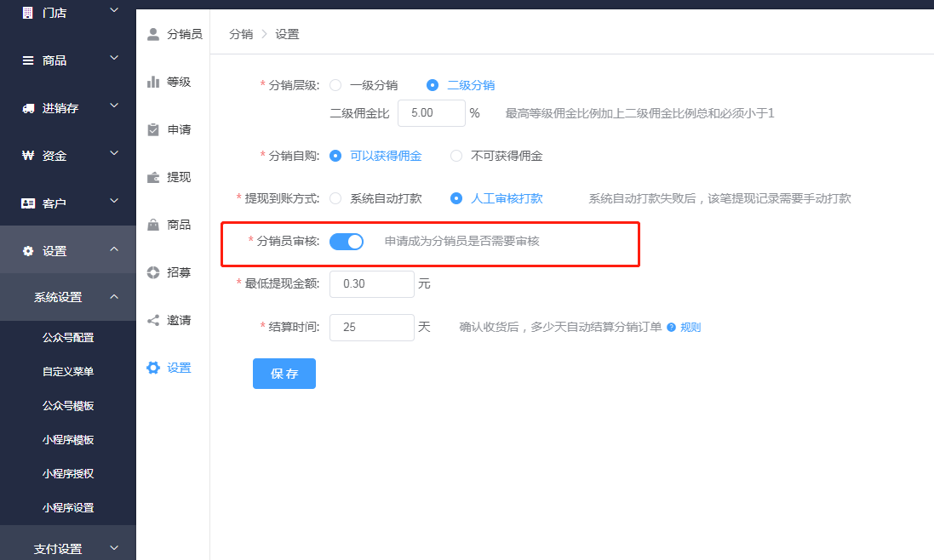Click 设置 breadcrumb item
The image size is (934, 560).
[x=287, y=35]
